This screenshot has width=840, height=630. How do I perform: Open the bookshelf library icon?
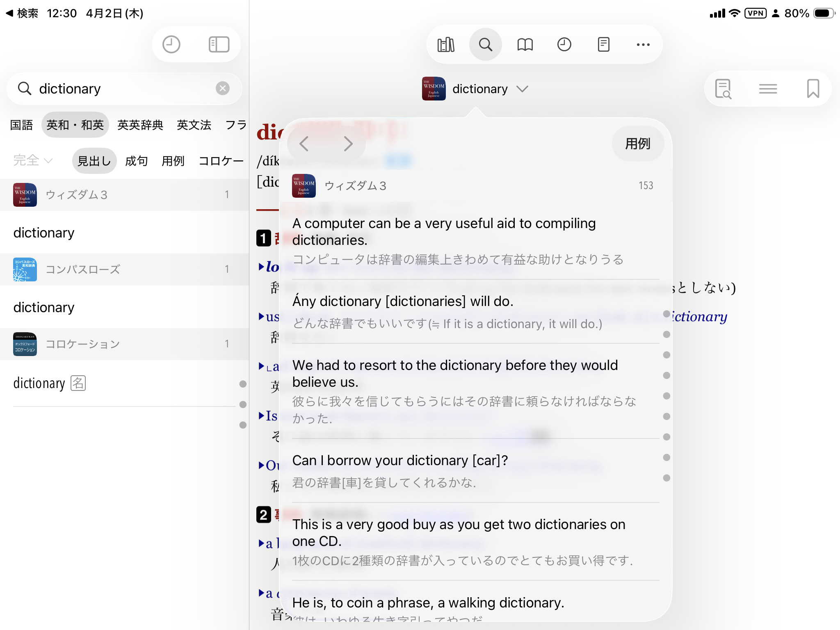(446, 45)
